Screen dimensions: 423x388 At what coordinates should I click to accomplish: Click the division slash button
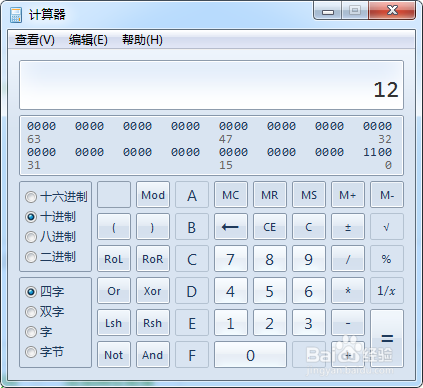click(348, 259)
